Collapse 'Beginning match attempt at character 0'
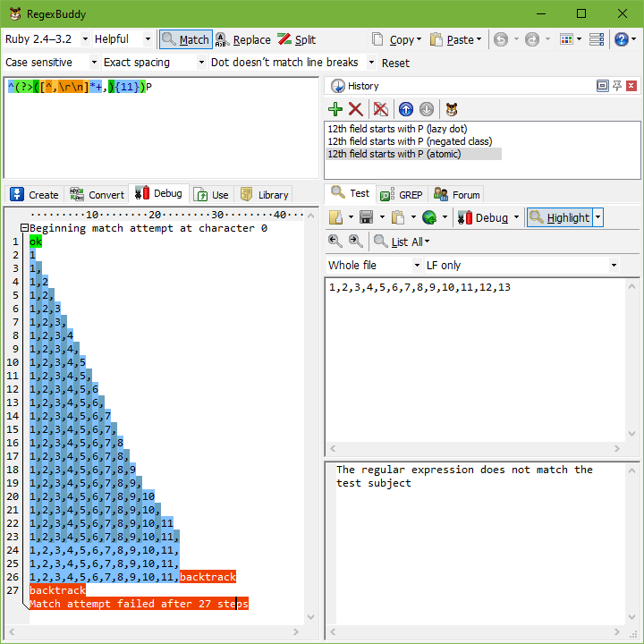This screenshot has width=644, height=644. [x=24, y=228]
